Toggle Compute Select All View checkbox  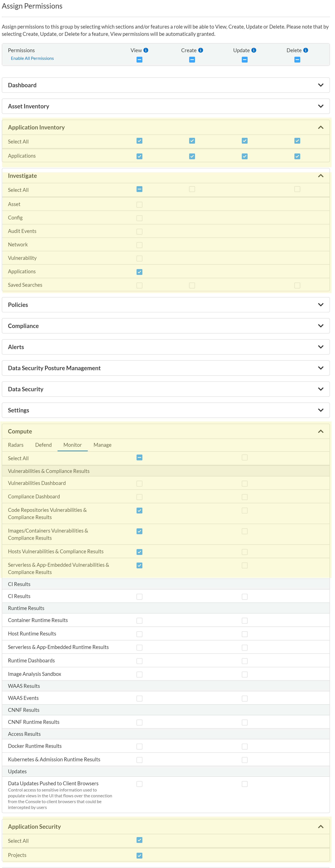point(139,458)
